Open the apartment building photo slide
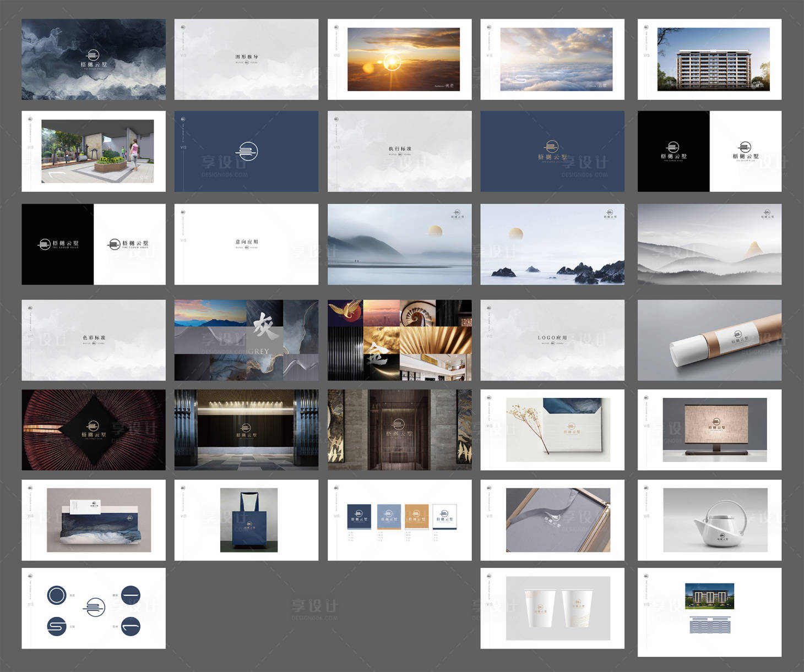The image size is (804, 672). point(709,59)
